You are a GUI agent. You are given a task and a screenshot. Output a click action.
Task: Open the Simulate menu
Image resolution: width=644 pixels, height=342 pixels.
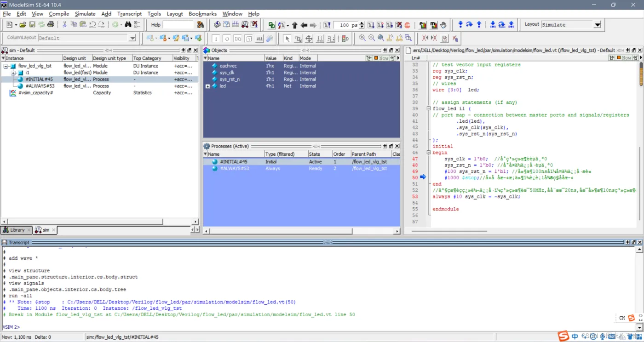(85, 14)
